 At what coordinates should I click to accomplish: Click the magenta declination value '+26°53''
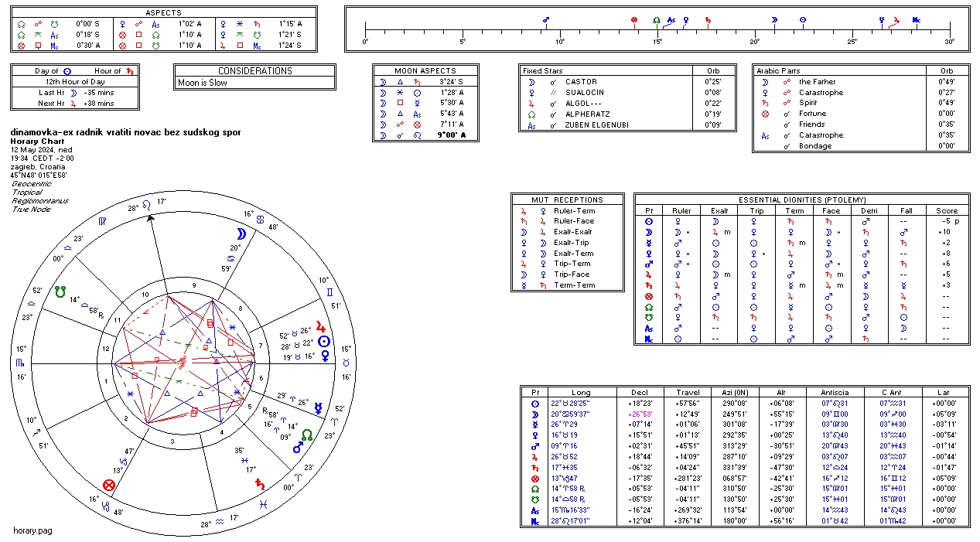(x=640, y=414)
